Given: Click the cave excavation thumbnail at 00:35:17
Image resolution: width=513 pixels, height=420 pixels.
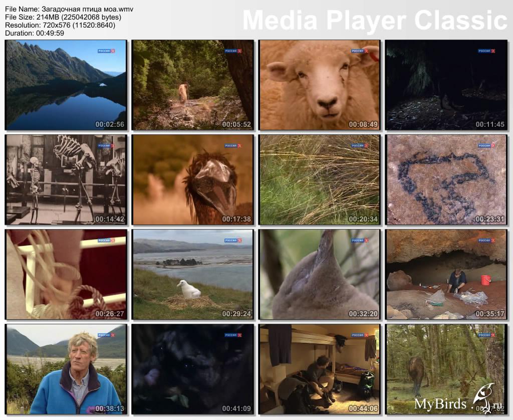Looking at the screenshot, I should tap(446, 274).
